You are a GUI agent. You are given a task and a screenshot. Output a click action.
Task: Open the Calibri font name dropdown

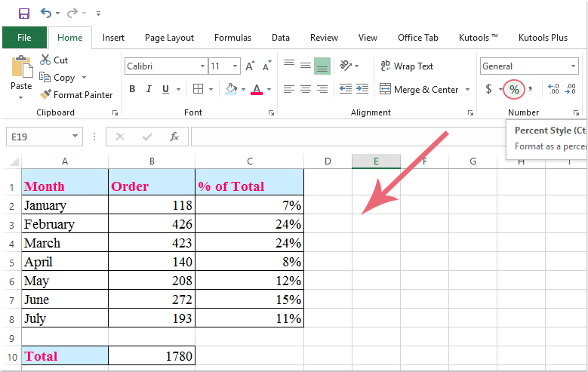pos(202,66)
